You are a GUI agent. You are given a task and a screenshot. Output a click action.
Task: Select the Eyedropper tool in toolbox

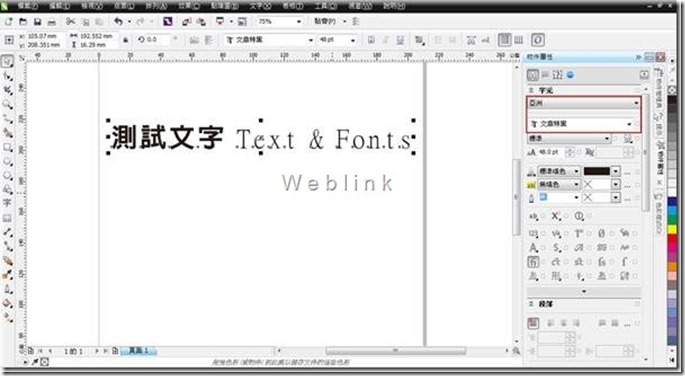pos(7,275)
